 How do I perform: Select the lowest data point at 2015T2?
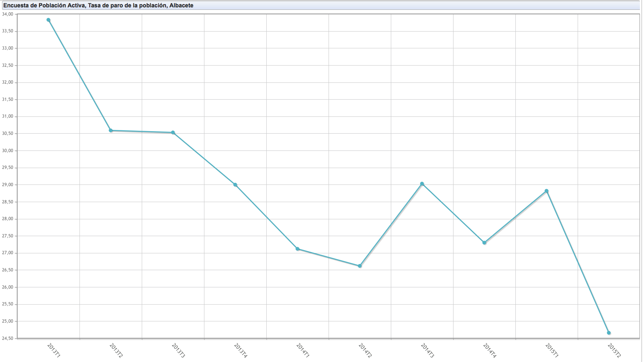click(x=609, y=332)
